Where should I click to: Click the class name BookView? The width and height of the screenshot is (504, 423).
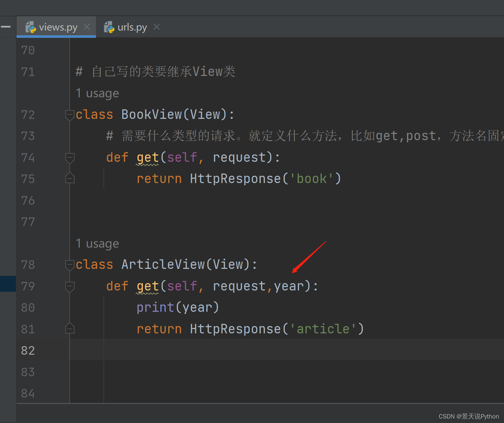pyautogui.click(x=152, y=114)
